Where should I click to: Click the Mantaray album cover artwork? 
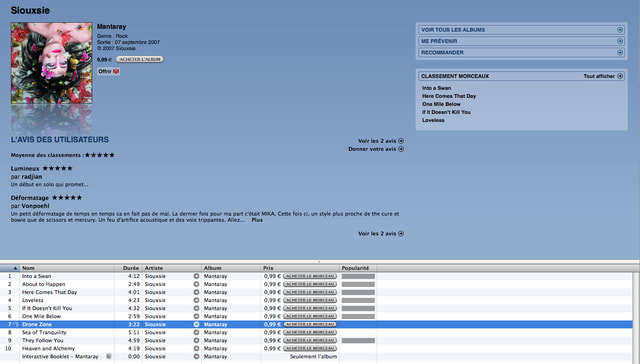click(x=52, y=63)
